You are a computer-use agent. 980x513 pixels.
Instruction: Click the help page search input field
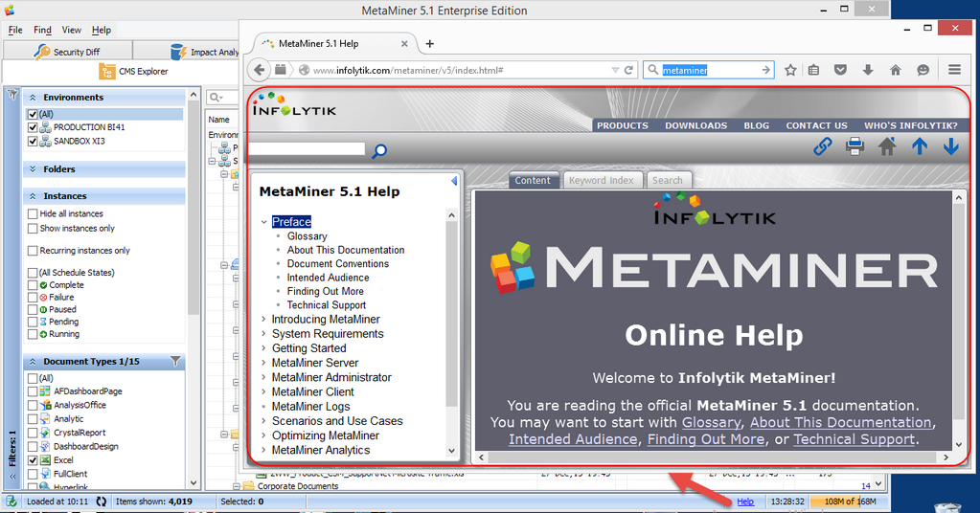pos(307,149)
